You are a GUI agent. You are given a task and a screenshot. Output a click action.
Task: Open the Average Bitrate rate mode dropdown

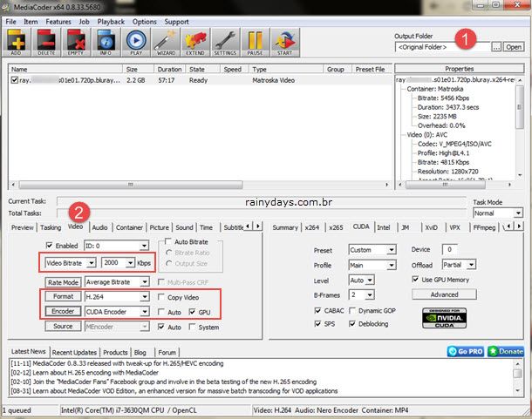[117, 282]
